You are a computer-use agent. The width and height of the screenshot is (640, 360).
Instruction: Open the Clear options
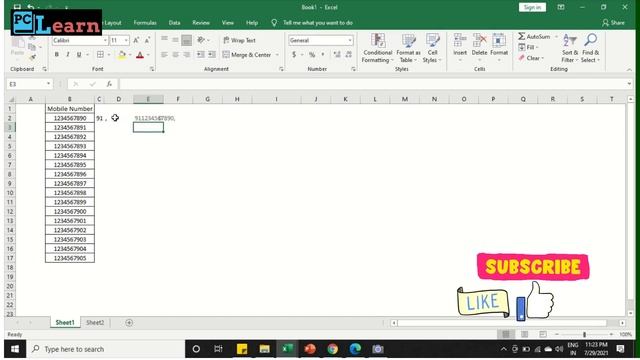click(x=530, y=58)
